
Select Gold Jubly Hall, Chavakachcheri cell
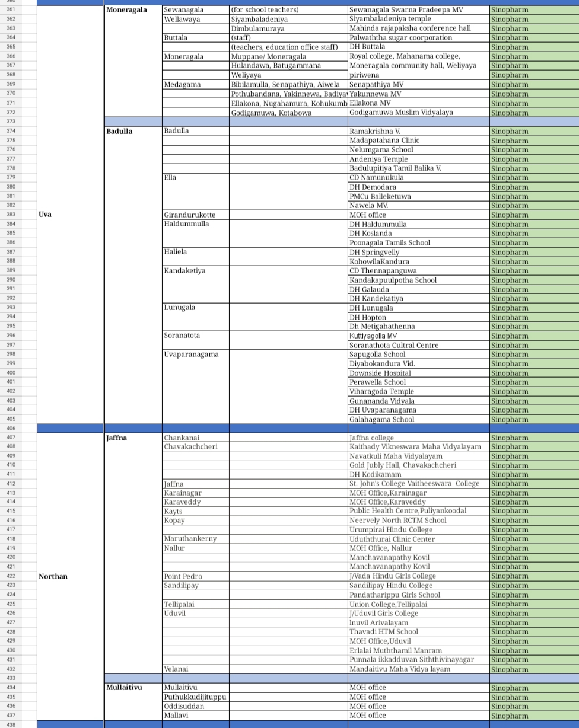[419, 465]
